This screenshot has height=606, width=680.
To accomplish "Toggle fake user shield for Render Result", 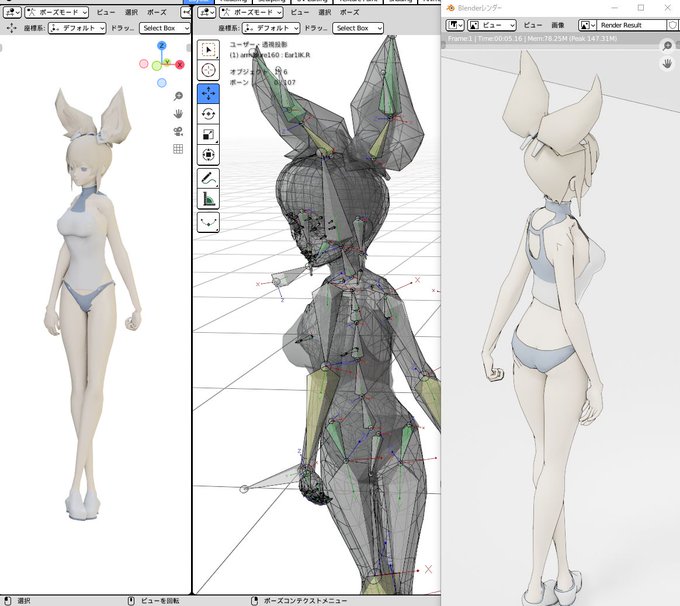I will click(x=673, y=25).
